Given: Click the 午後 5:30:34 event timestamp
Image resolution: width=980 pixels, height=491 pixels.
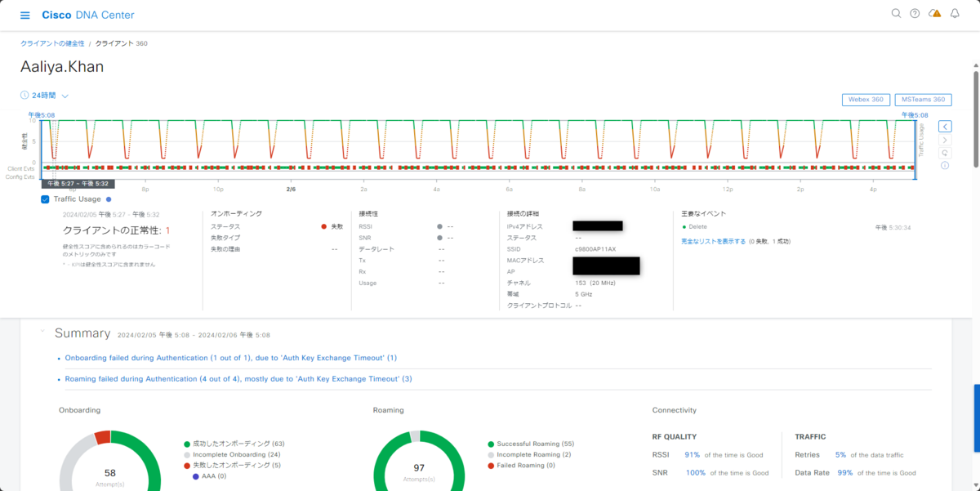Looking at the screenshot, I should (893, 227).
